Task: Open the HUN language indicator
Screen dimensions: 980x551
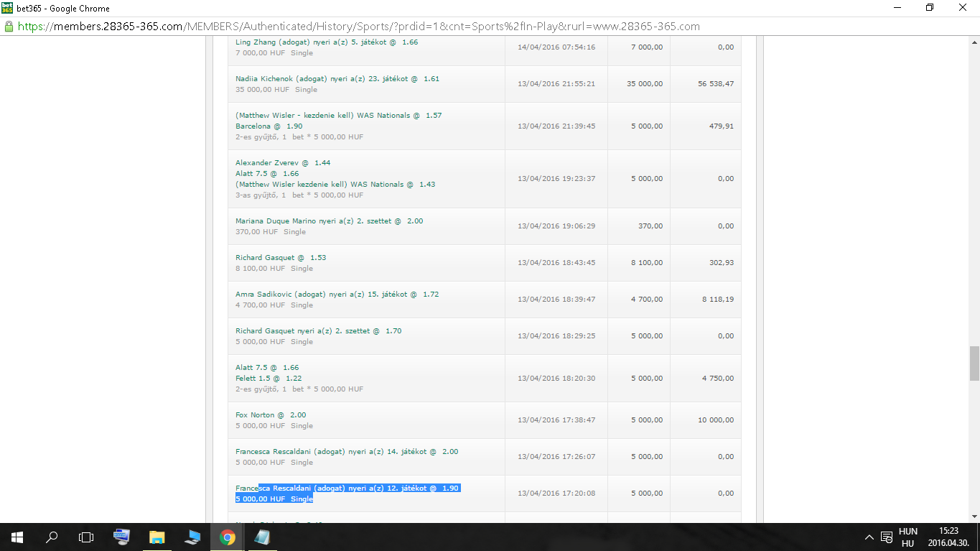Action: [x=907, y=532]
